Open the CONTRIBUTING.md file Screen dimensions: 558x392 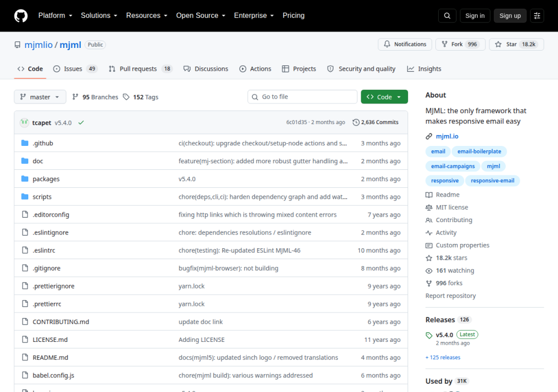coord(61,322)
